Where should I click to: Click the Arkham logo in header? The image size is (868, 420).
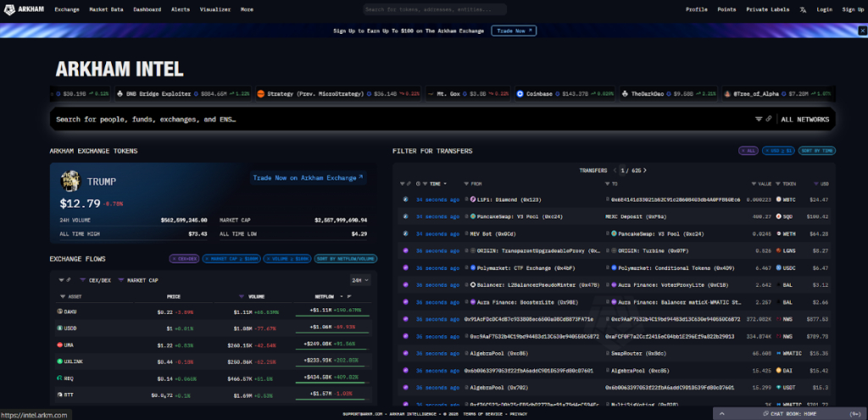coord(25,9)
